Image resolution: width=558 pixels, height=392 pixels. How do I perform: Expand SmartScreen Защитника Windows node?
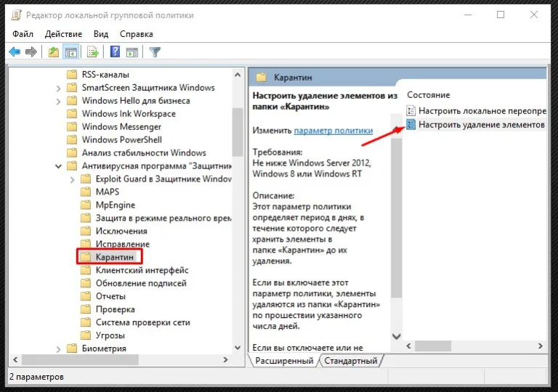(x=58, y=89)
